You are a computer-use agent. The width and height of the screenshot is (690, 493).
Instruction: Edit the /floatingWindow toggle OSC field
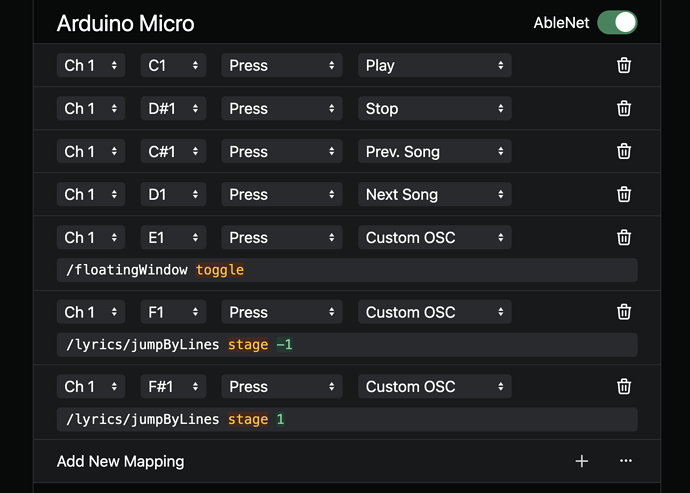click(346, 270)
